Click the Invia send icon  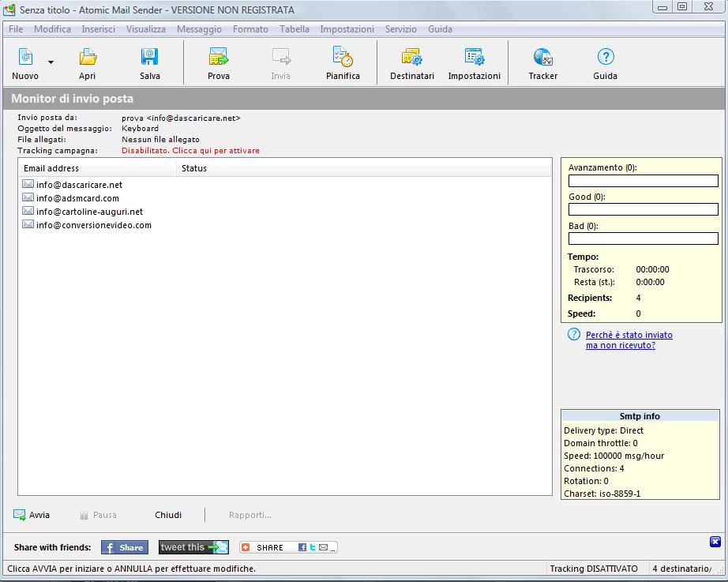pos(281,57)
